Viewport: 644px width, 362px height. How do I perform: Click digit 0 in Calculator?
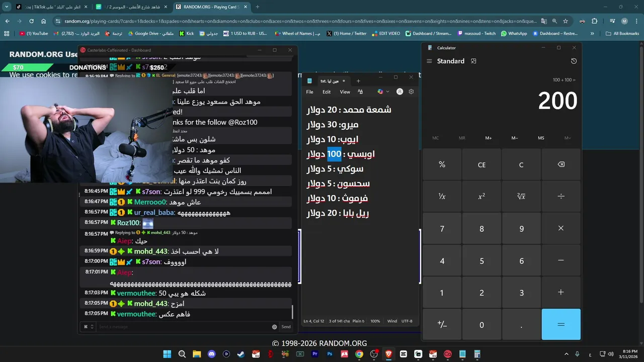pos(481,324)
